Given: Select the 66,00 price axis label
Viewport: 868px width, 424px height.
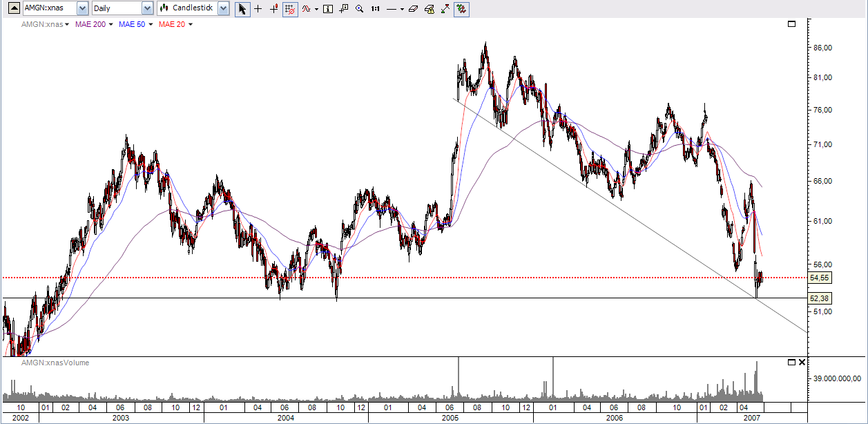Looking at the screenshot, I should [822, 181].
